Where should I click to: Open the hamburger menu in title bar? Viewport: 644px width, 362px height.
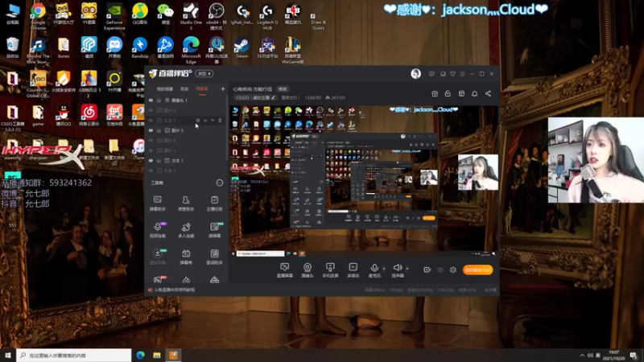pyautogui.click(x=462, y=74)
